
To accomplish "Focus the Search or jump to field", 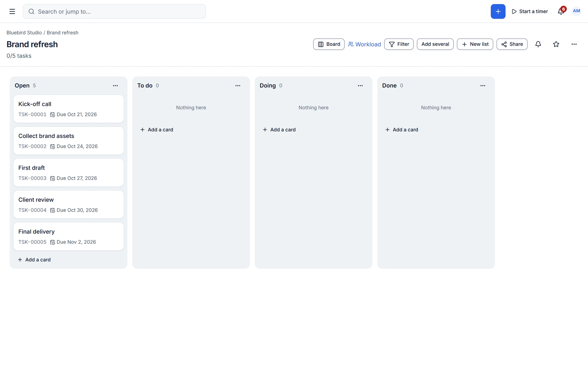I will 114,11.
